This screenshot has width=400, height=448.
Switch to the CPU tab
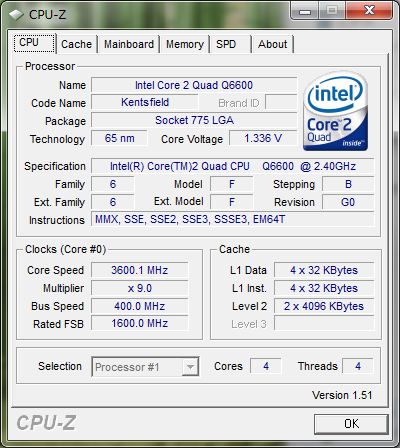click(x=34, y=43)
